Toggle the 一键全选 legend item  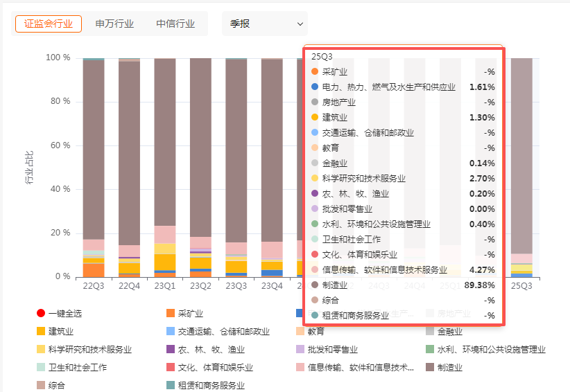pos(59,313)
